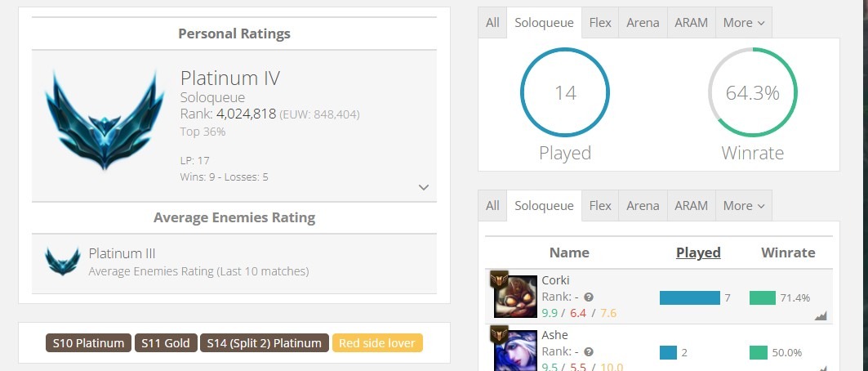Switch to Arena tab in champions panel
The width and height of the screenshot is (868, 371).
[x=643, y=205]
